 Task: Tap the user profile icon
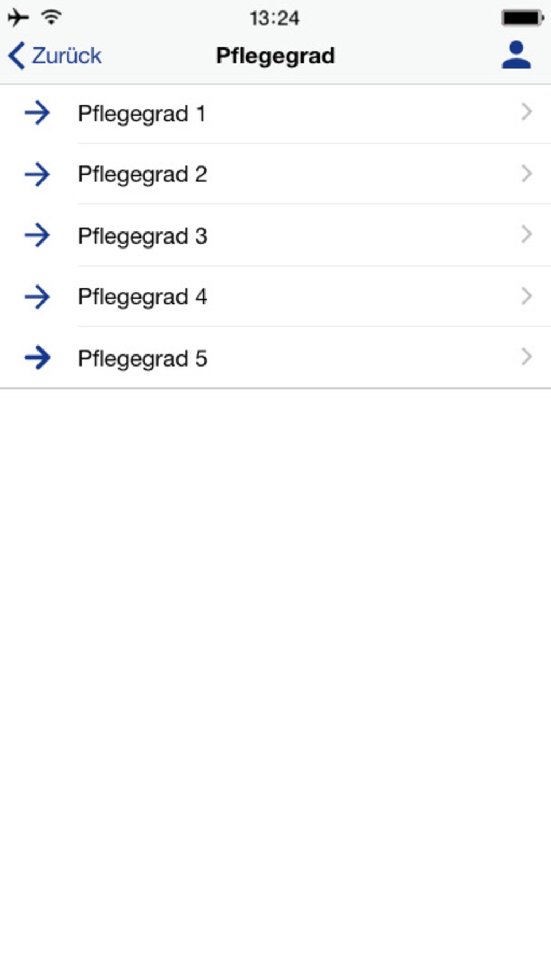click(516, 55)
